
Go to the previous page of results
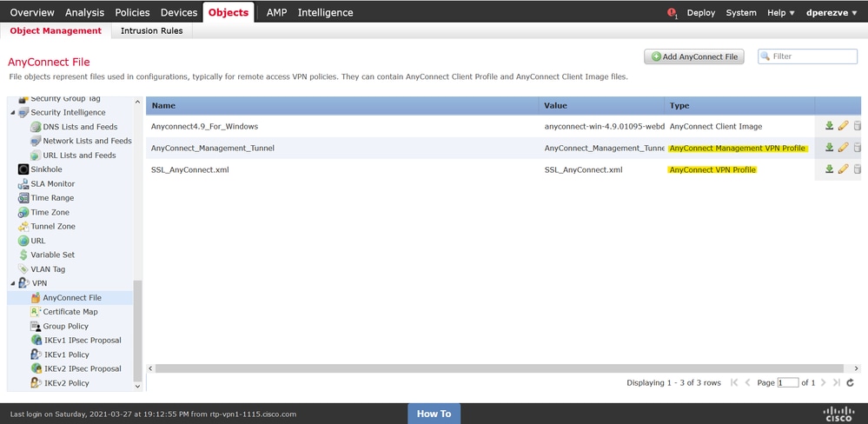(748, 382)
